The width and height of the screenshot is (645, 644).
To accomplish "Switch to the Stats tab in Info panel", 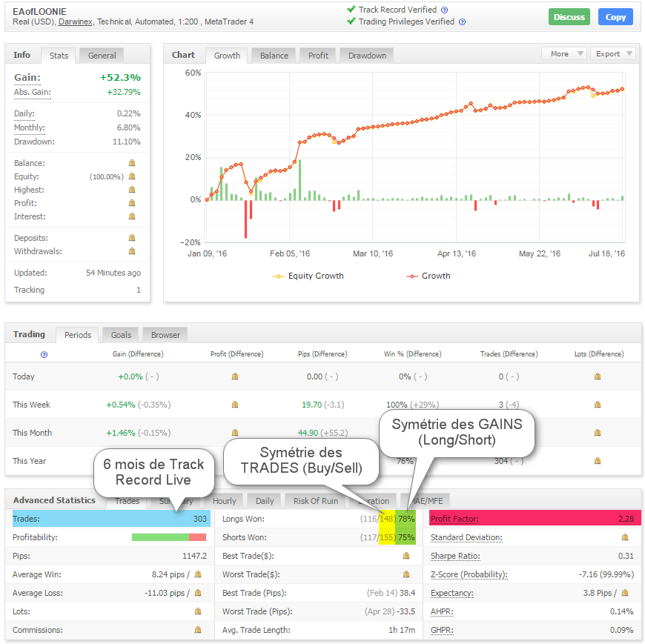I will coord(59,56).
